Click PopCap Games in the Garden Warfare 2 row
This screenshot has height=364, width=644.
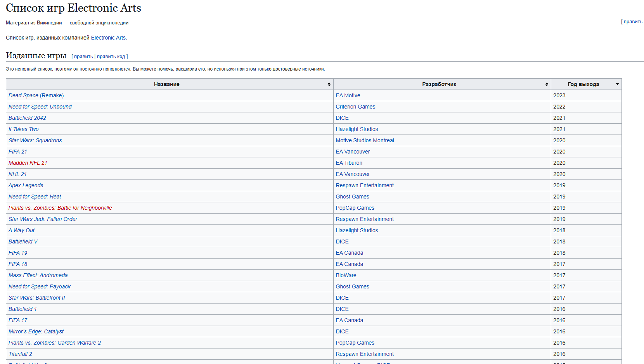pyautogui.click(x=355, y=343)
